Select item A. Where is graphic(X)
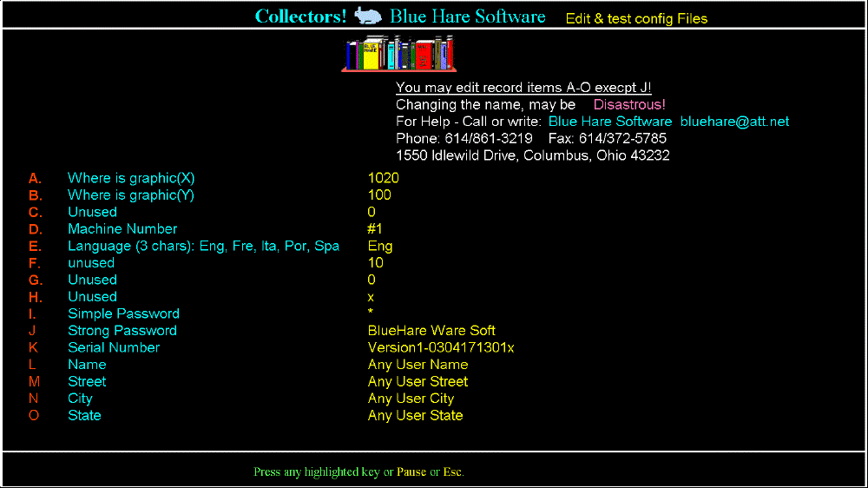The width and height of the screenshot is (868, 488). pyautogui.click(x=35, y=178)
